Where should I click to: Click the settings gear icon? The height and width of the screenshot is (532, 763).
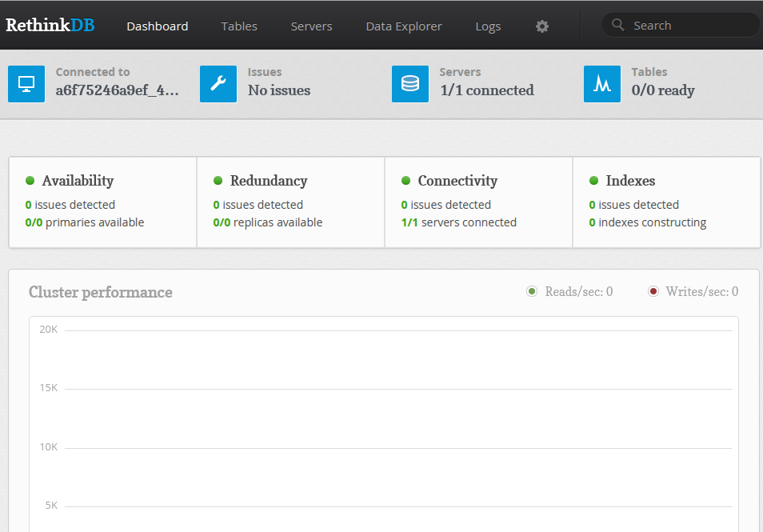click(x=542, y=26)
